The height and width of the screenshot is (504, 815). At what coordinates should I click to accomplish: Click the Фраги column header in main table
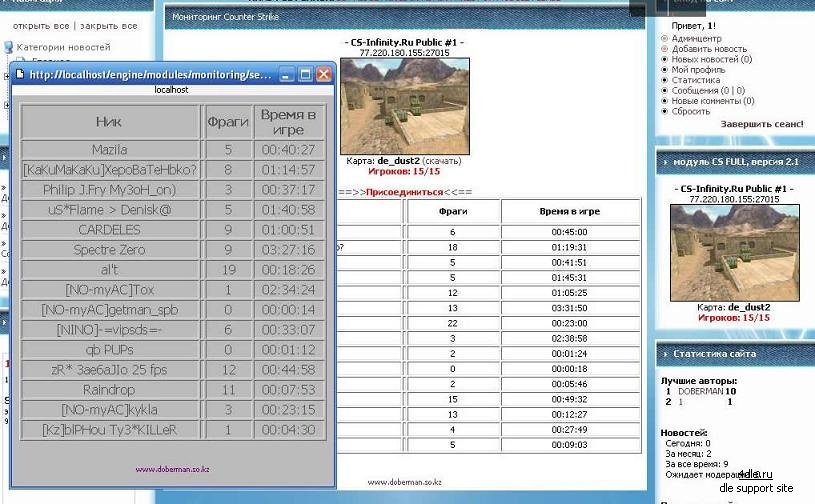[x=453, y=211]
